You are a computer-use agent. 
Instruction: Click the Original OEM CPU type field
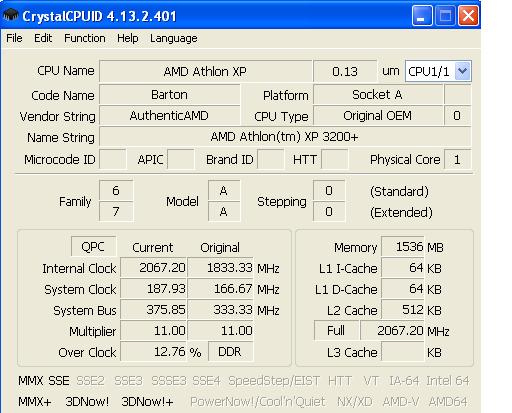tap(378, 116)
